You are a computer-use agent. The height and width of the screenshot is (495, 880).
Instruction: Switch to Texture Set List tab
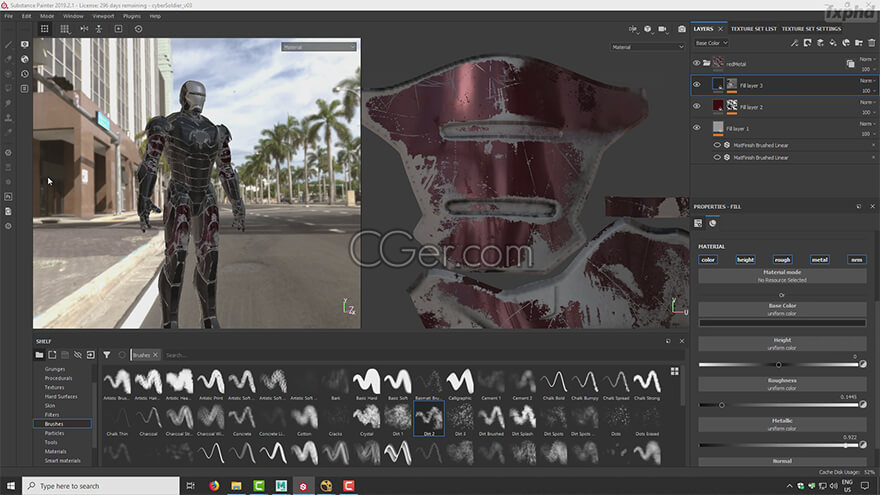(x=753, y=29)
